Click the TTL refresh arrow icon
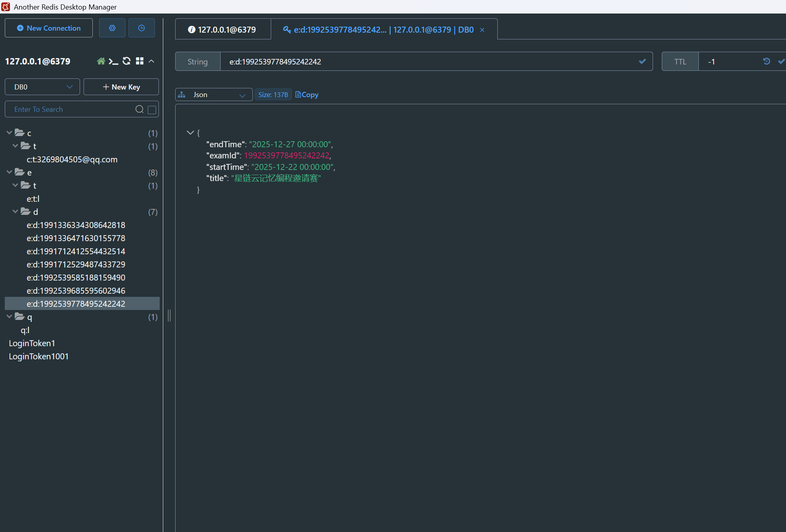 766,61
